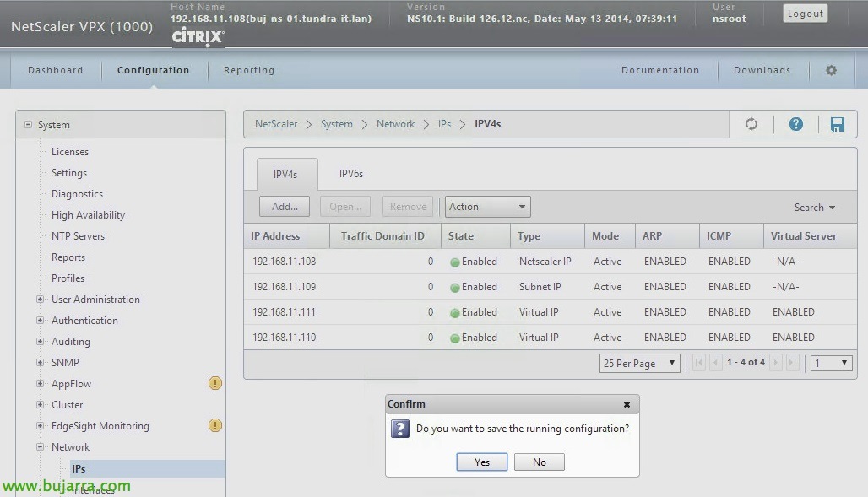The width and height of the screenshot is (868, 497).
Task: Sort by the Type column header
Action: (x=547, y=235)
